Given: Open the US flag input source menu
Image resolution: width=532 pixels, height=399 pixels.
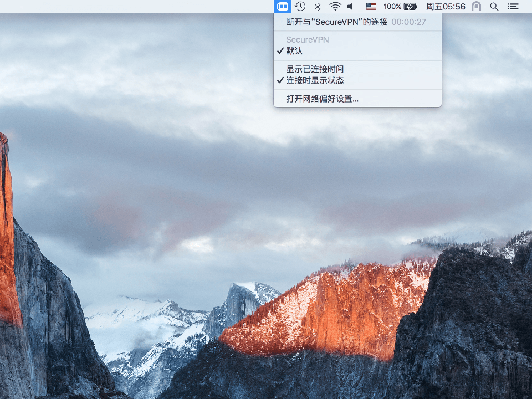Looking at the screenshot, I should coord(370,7).
